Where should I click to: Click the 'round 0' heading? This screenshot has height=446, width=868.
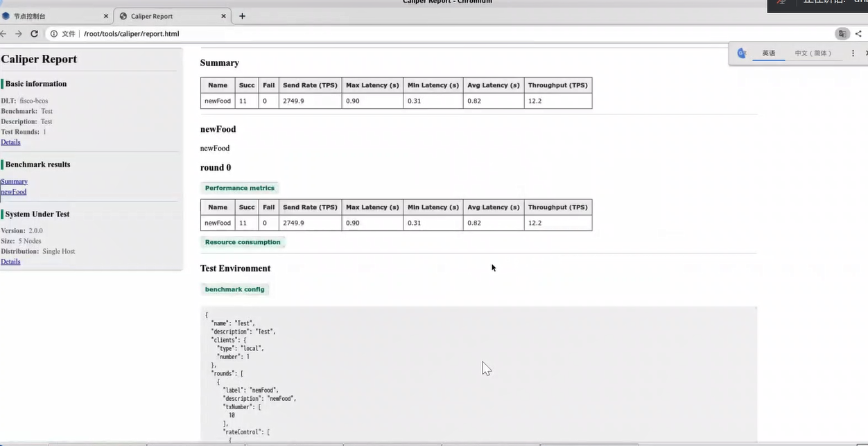pyautogui.click(x=216, y=168)
